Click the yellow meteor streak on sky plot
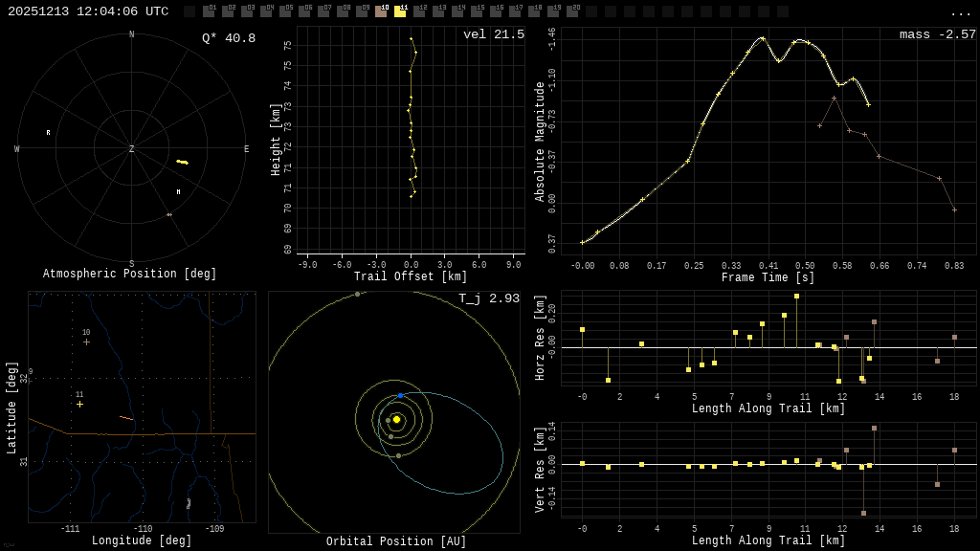Screen dimensions: 980x551 [x=182, y=163]
